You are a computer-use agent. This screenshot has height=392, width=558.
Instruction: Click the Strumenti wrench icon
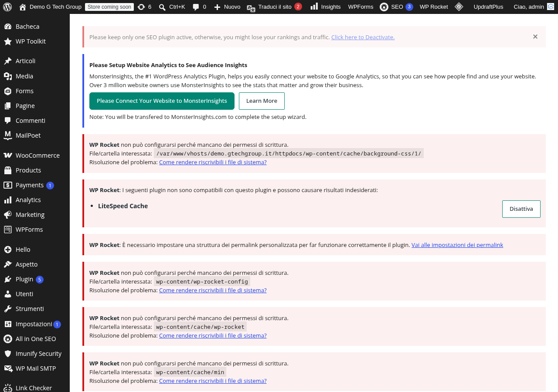pyautogui.click(x=8, y=309)
